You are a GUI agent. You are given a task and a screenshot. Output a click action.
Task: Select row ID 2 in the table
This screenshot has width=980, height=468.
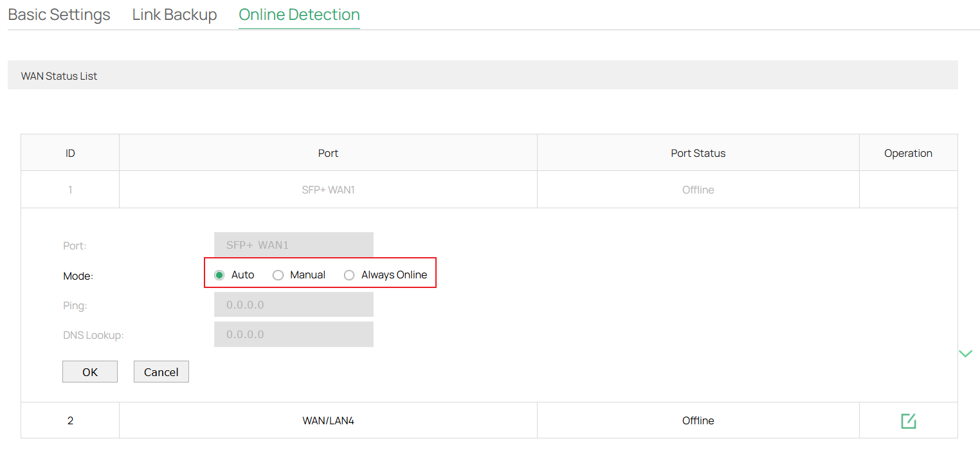69,420
